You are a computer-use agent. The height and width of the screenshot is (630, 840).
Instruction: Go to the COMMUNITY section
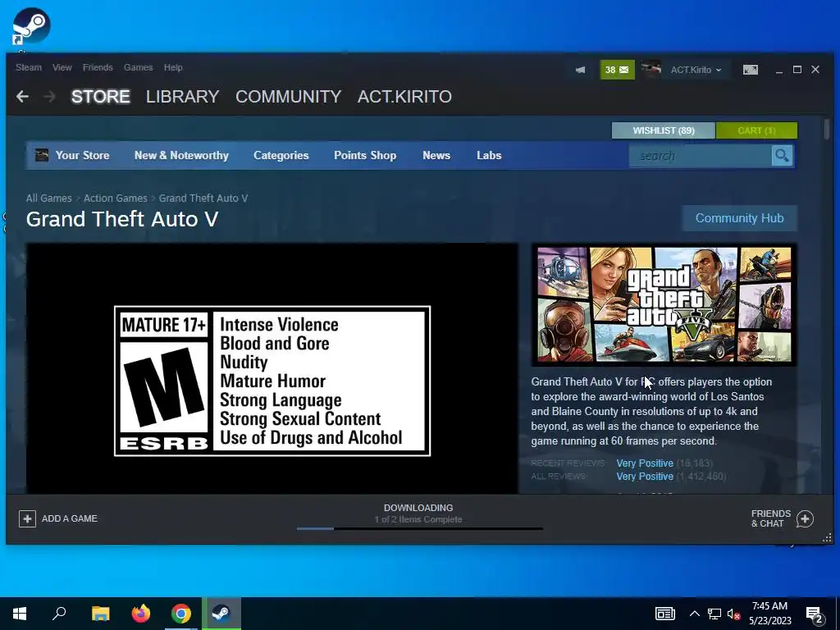tap(288, 97)
